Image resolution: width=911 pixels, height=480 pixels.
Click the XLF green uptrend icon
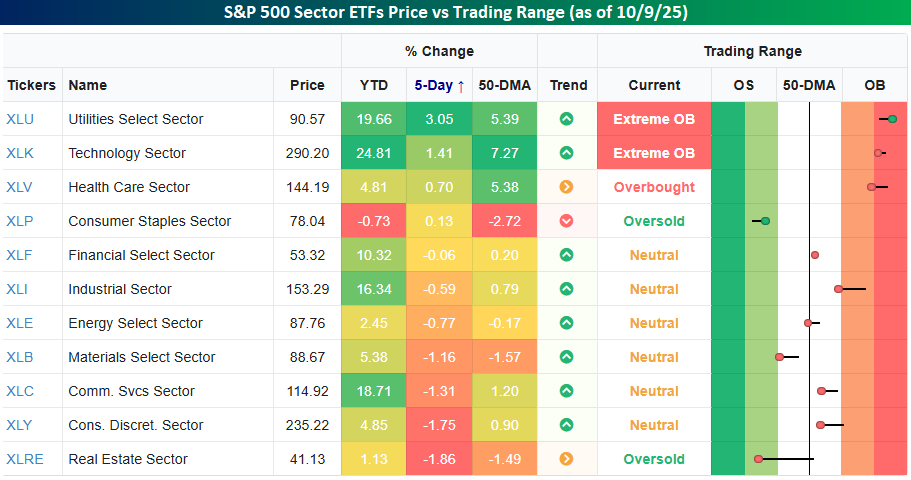click(x=566, y=255)
